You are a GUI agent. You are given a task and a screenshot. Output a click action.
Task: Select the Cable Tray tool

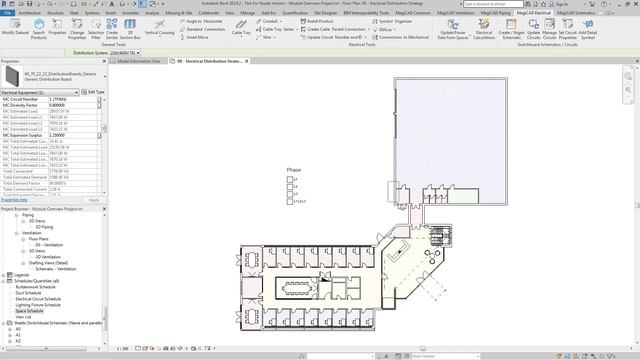[241, 28]
